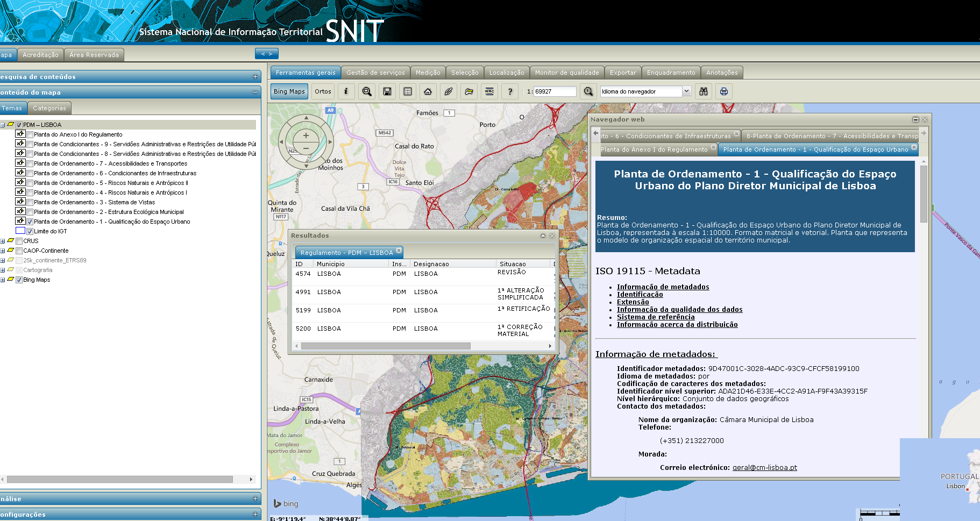Viewport: 980px width, 521px height.
Task: Open the Idioma do navegador dropdown
Action: (x=686, y=91)
